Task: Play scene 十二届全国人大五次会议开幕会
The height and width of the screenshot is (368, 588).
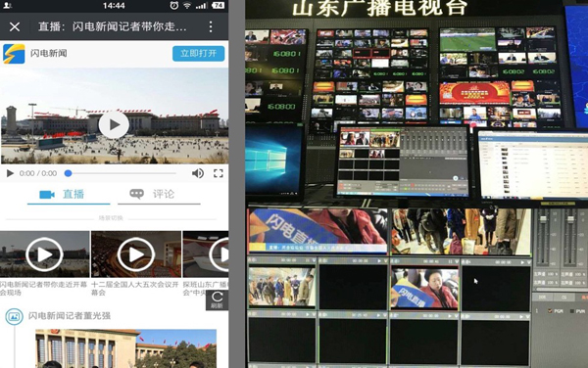Action: [x=136, y=254]
